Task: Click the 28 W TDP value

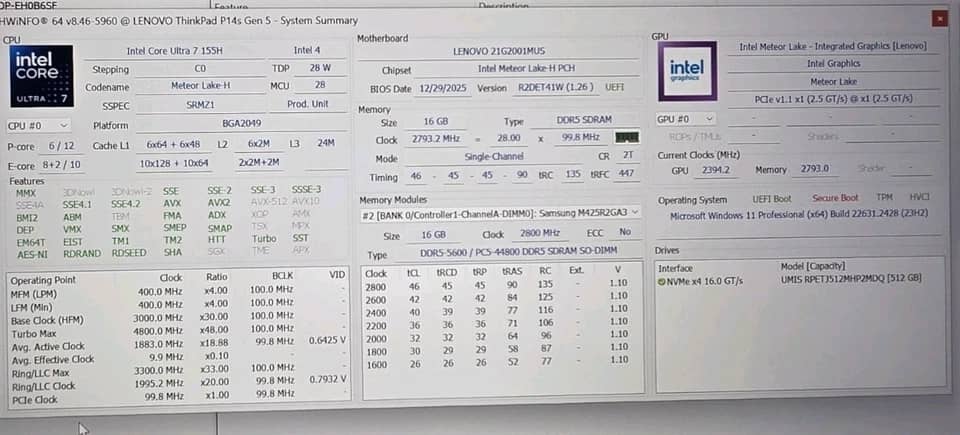Action: coord(320,68)
